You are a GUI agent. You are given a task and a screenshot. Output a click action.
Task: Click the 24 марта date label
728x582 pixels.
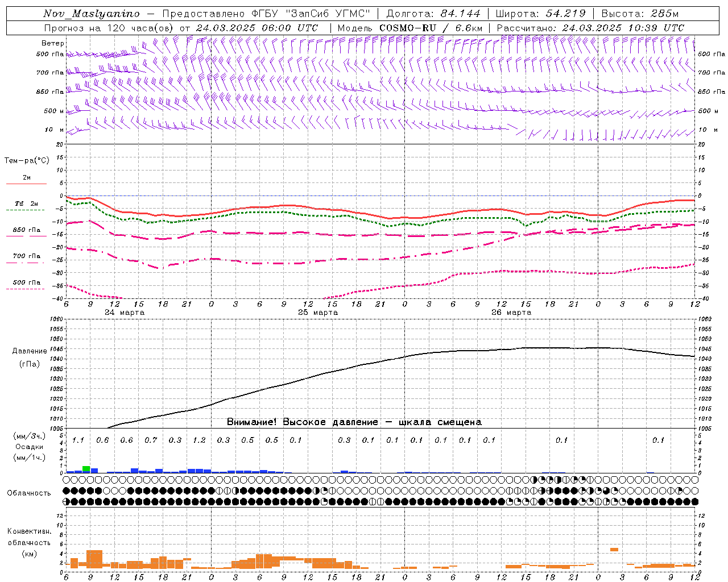pos(125,313)
